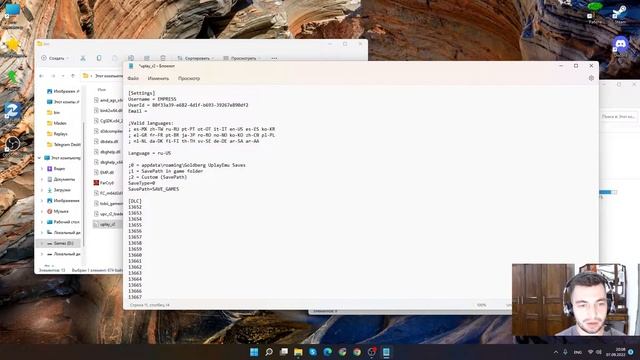Click the ENG language indicator
The width and height of the screenshot is (640, 360).
578,352
